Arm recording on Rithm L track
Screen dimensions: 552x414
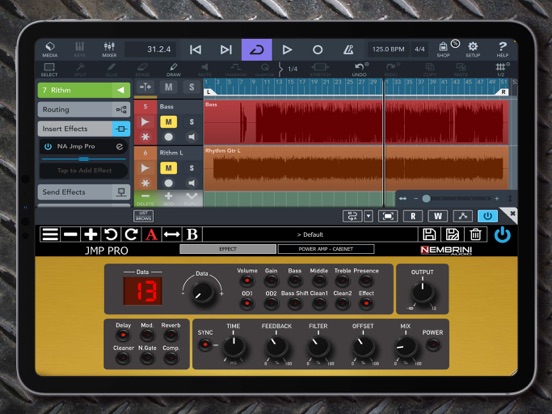[169, 183]
